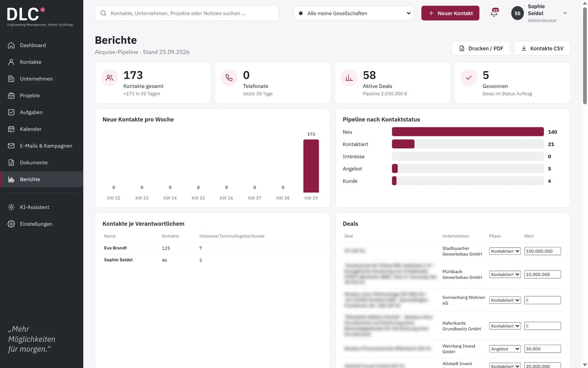Open phase dropdown for Stadtquartier Gewerbebau deal
The image size is (588, 368).
pos(505,251)
